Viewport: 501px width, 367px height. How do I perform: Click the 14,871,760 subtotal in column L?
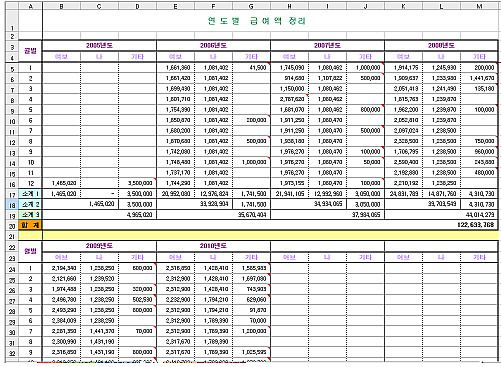point(442,194)
